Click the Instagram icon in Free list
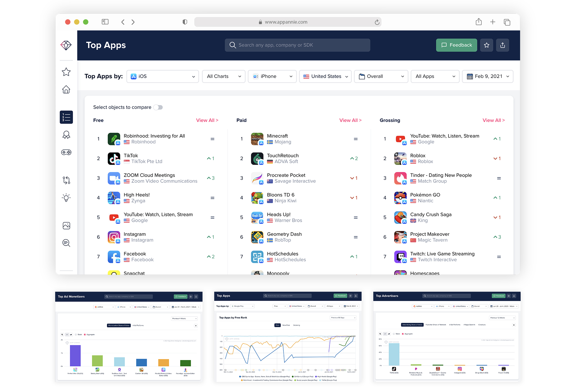Image resolution: width=585 pixels, height=392 pixels. [x=114, y=237]
